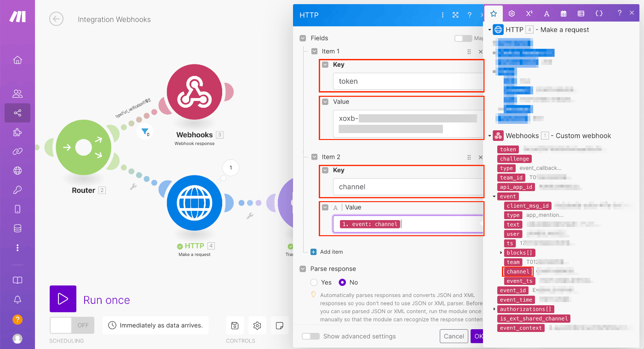Toggle the Key checkbox of Item 1
This screenshot has width=644, height=349.
[325, 65]
